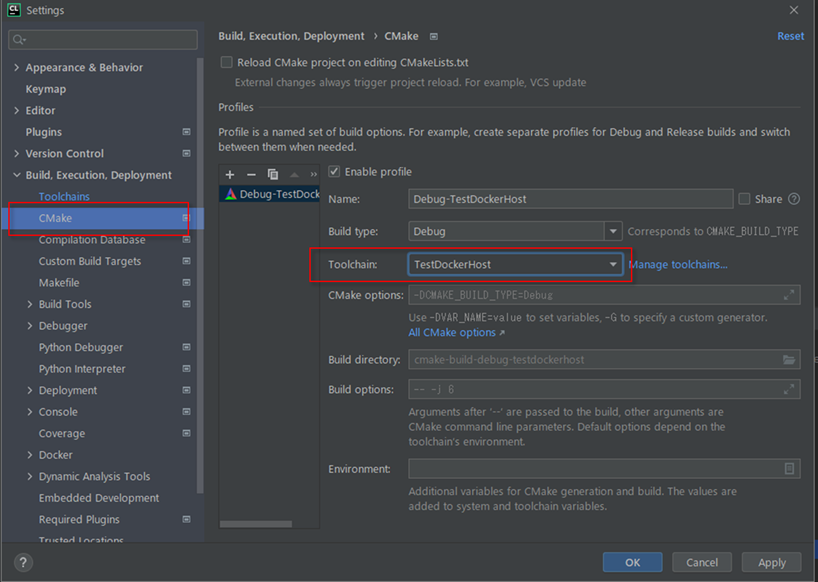Expand Appearance & Behavior section

tap(17, 67)
